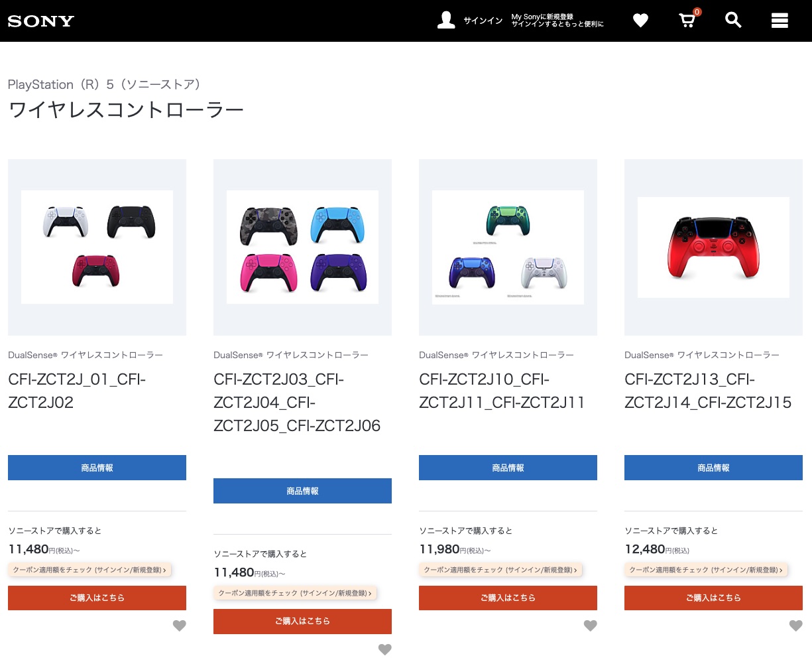The height and width of the screenshot is (662, 812).
Task: Add red CFI-ZCT2J13 controller to favorites
Action: pos(795,626)
